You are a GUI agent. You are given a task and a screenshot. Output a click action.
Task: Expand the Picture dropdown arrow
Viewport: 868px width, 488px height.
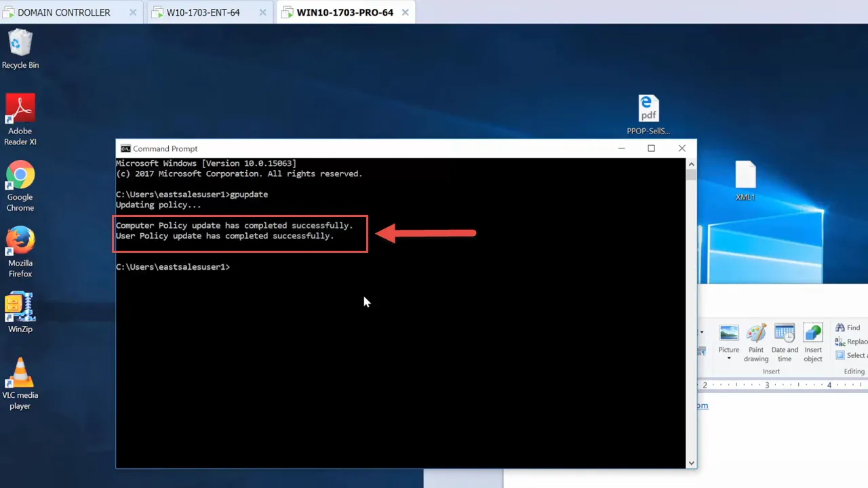click(x=729, y=359)
